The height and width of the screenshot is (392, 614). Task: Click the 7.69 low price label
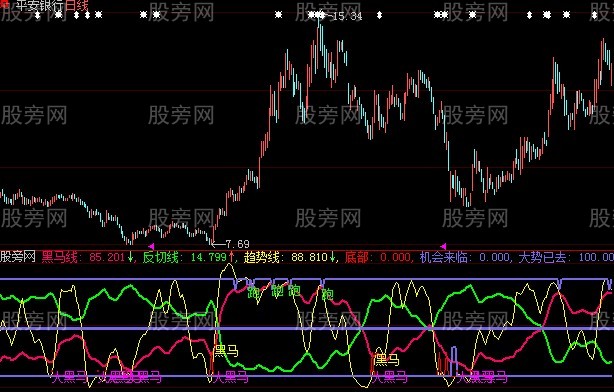pos(238,244)
